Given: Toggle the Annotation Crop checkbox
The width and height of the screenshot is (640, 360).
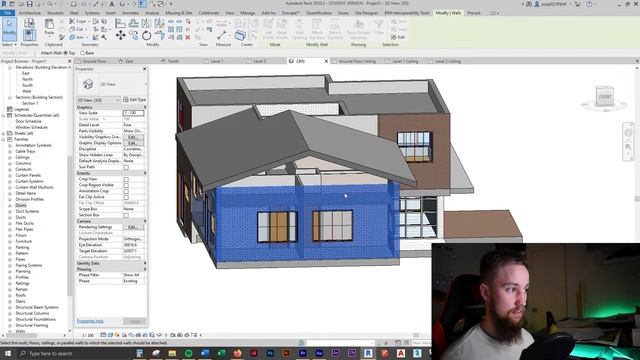Looking at the screenshot, I should point(126,191).
